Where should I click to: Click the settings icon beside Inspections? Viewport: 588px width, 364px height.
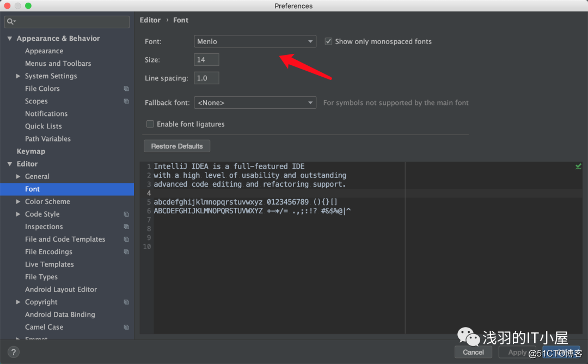click(x=126, y=226)
